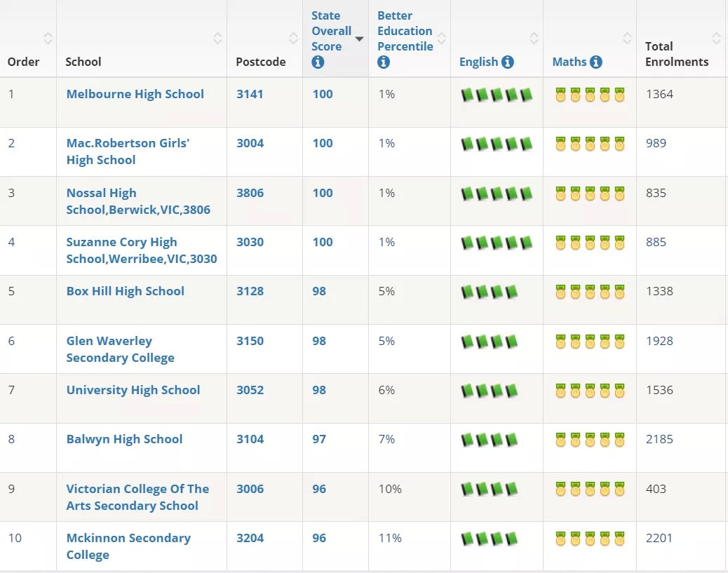Open Melbourne High School link
The width and height of the screenshot is (728, 573).
pyautogui.click(x=135, y=94)
